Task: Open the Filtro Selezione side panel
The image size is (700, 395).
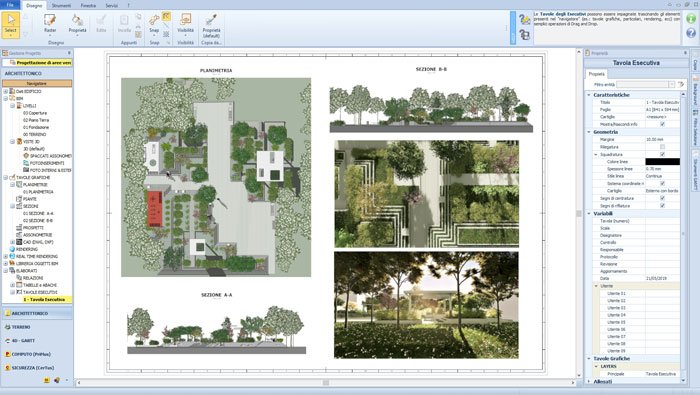Action: tap(695, 129)
